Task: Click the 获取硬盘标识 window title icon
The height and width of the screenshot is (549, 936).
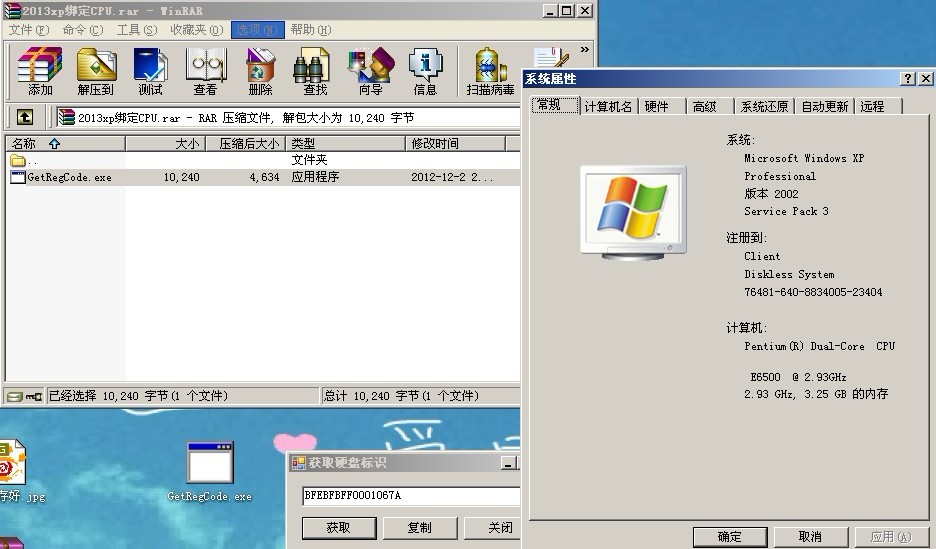Action: click(298, 462)
